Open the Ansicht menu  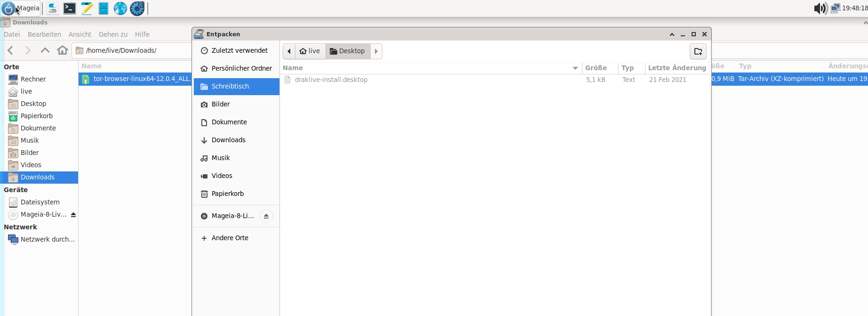(x=80, y=34)
